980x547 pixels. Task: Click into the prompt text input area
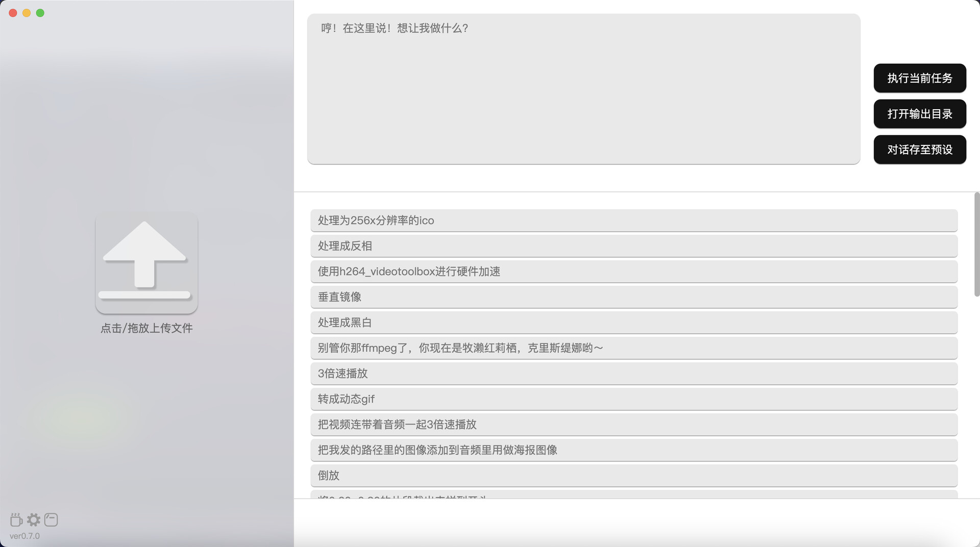pyautogui.click(x=583, y=89)
